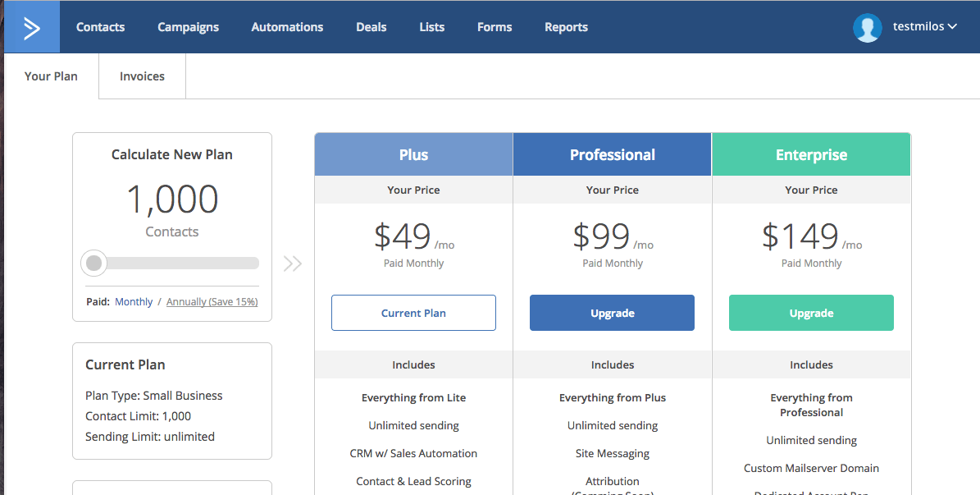Viewport: 980px width, 495px height.
Task: Open the testmilos account dropdown
Action: pos(924,27)
